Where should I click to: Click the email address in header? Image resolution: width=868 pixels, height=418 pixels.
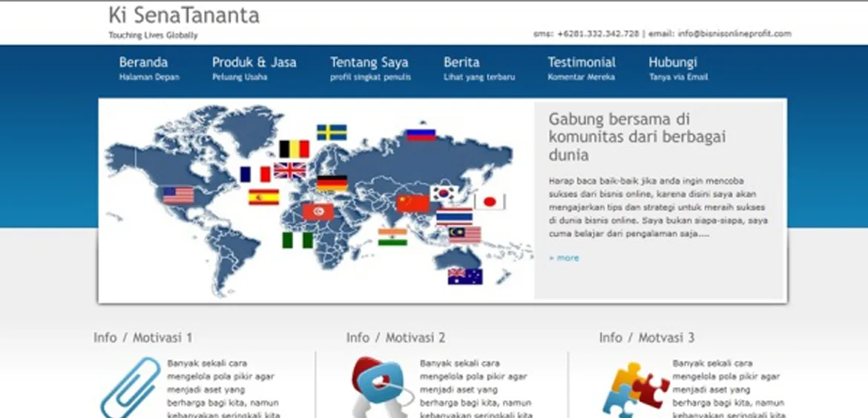pos(734,33)
